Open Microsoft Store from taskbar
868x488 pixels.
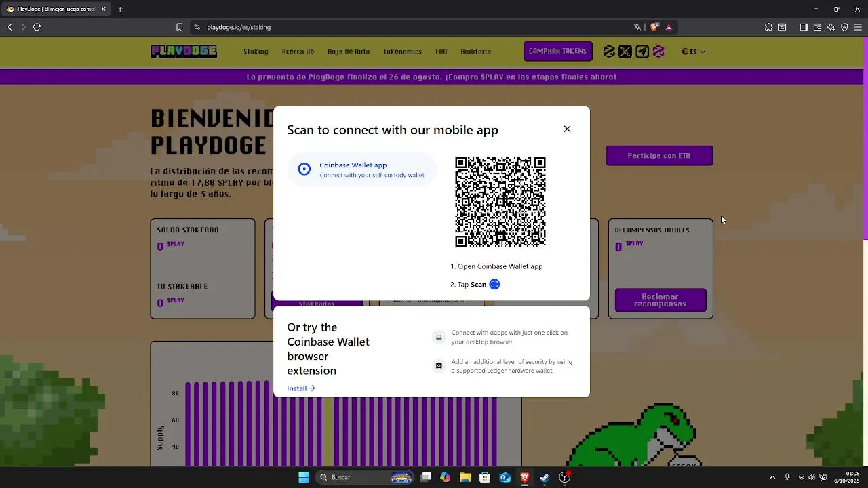[x=485, y=477]
